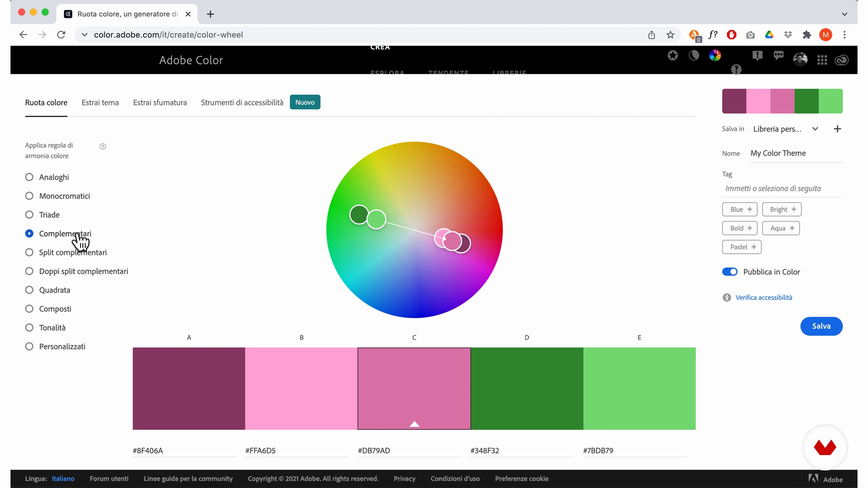Open the question mark help icon in header

(736, 69)
